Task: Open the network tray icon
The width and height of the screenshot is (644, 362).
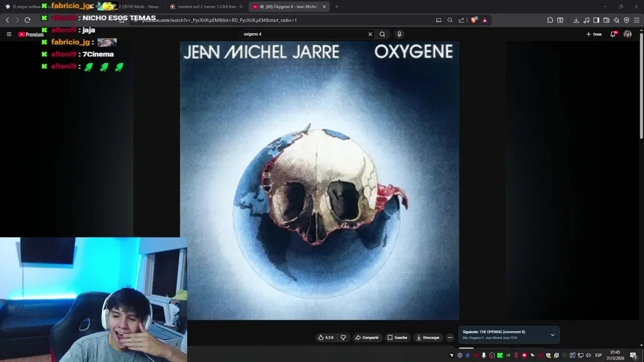Action: click(x=580, y=355)
